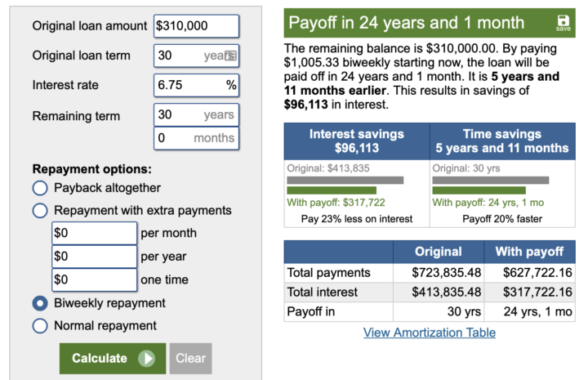Click the Time savings header cell
Image resolution: width=588 pixels, height=380 pixels.
501,141
